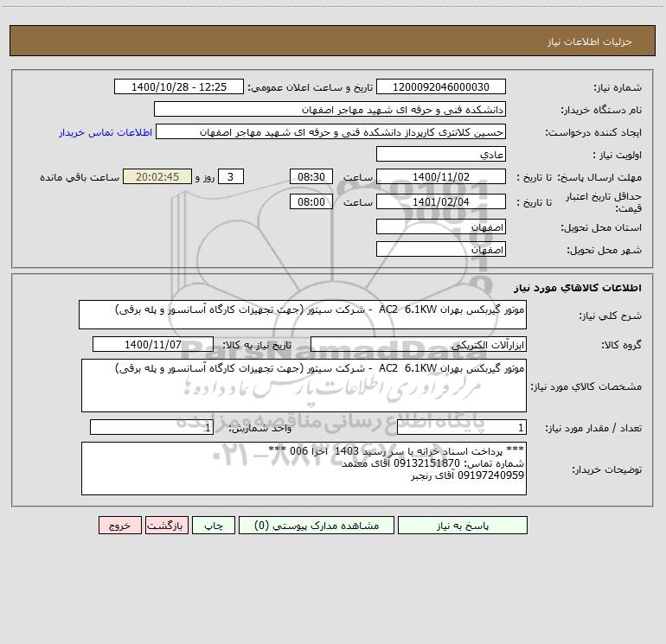Click the quantity field showing 1
This screenshot has width=666, height=644.
(462, 428)
